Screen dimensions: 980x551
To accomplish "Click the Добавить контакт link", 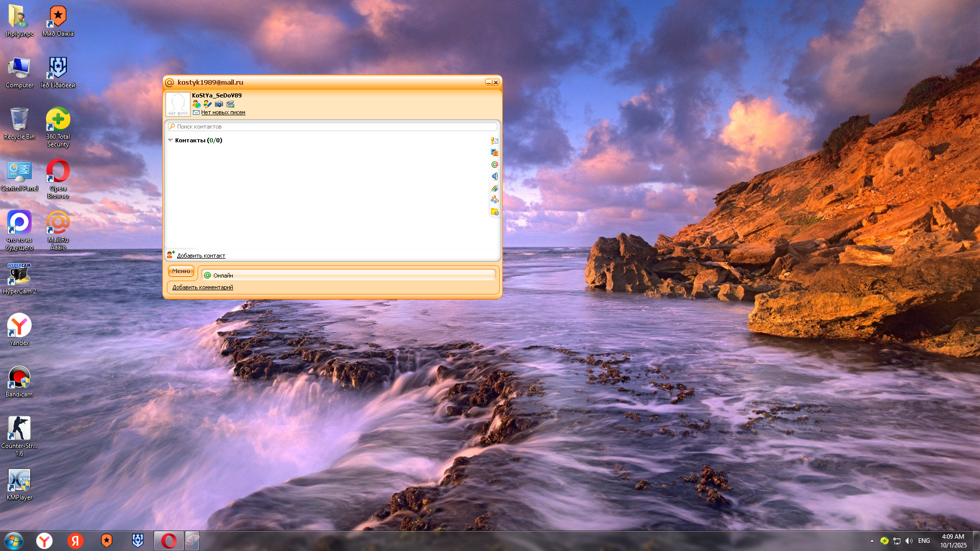I will [x=201, y=256].
